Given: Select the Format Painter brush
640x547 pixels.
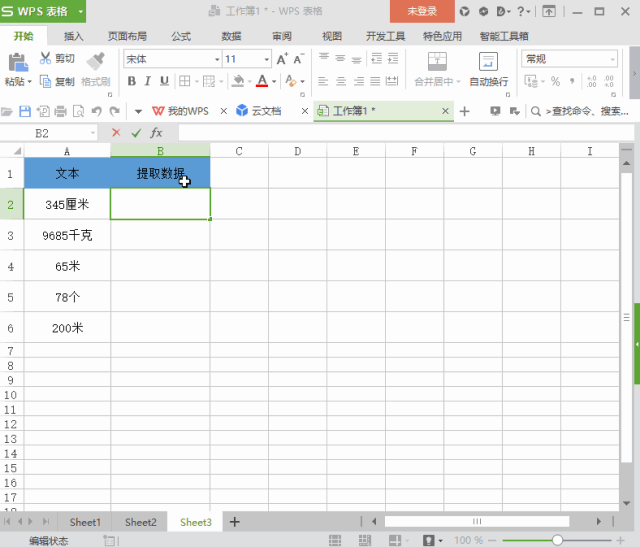Looking at the screenshot, I should tap(96, 61).
